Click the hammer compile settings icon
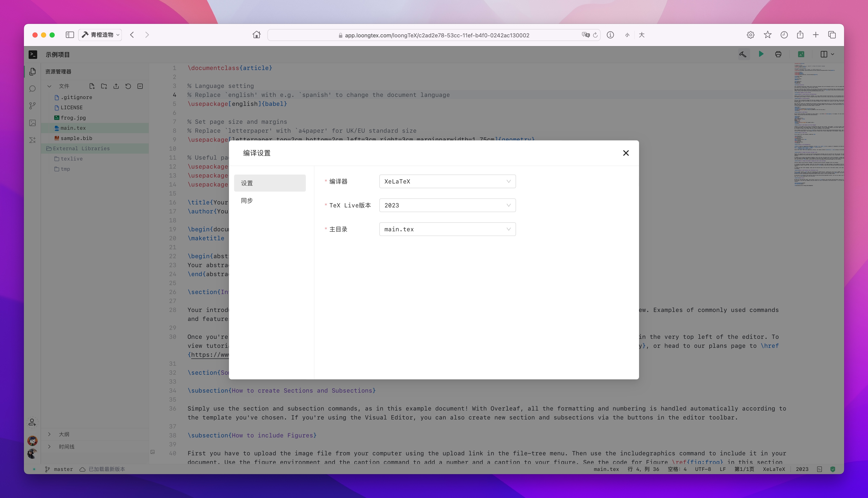868x498 pixels. 743,54
